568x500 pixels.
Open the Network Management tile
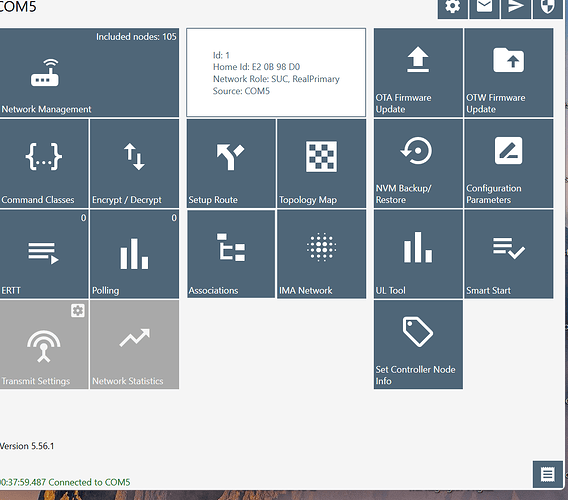point(89,72)
